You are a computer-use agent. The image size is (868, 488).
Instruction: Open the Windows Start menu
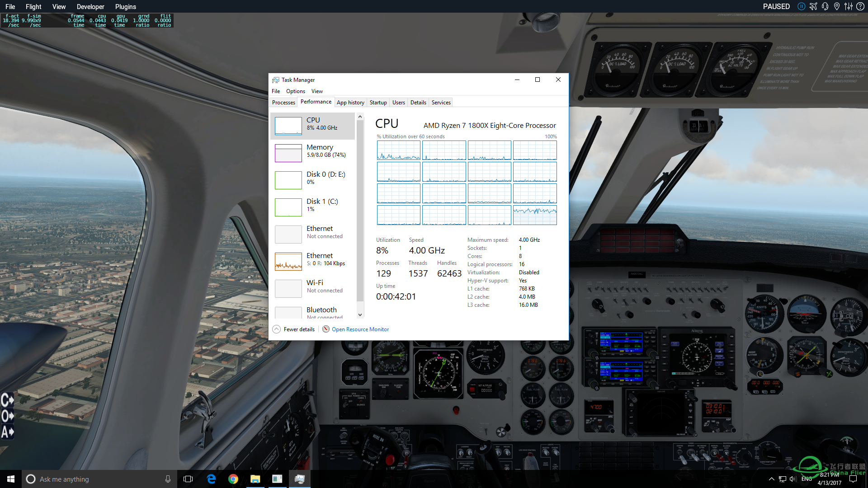click(11, 479)
